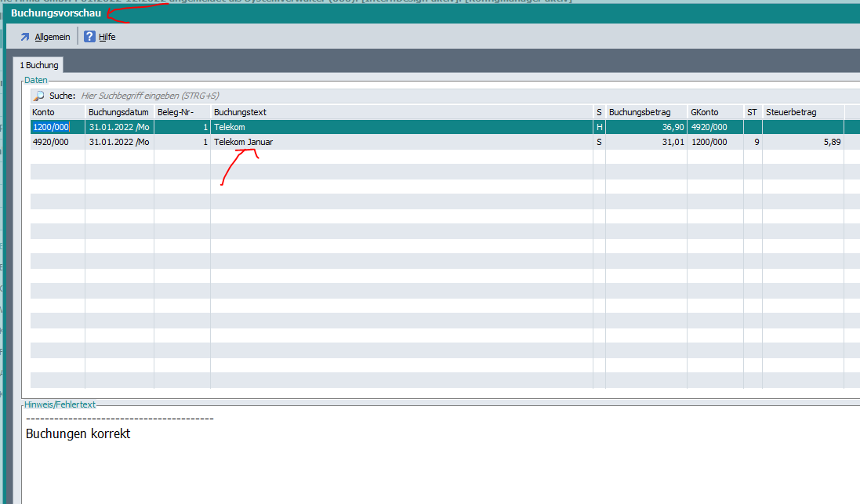This screenshot has height=504, width=860.
Task: Click the amount 36,90 in first row
Action: tap(673, 127)
